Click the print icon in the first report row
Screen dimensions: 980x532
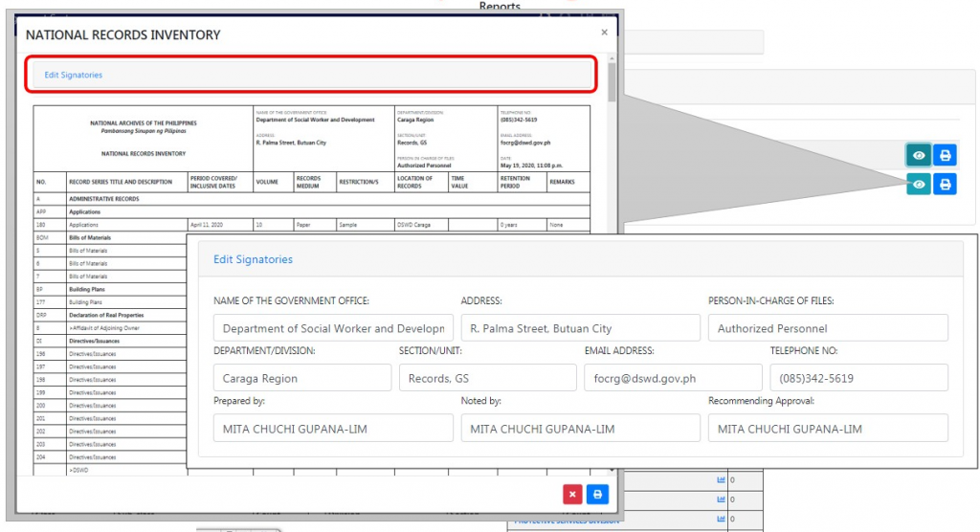(945, 155)
